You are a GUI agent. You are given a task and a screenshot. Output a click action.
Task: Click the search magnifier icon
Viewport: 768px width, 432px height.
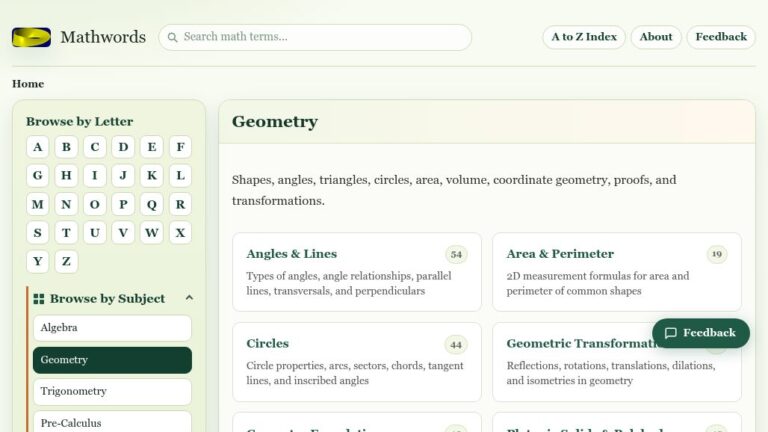pyautogui.click(x=172, y=37)
